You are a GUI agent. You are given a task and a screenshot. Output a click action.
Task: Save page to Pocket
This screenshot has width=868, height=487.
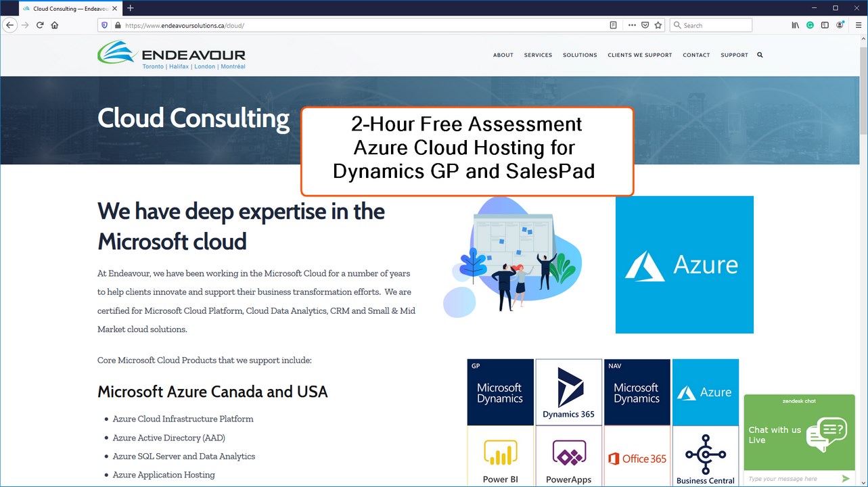(645, 25)
